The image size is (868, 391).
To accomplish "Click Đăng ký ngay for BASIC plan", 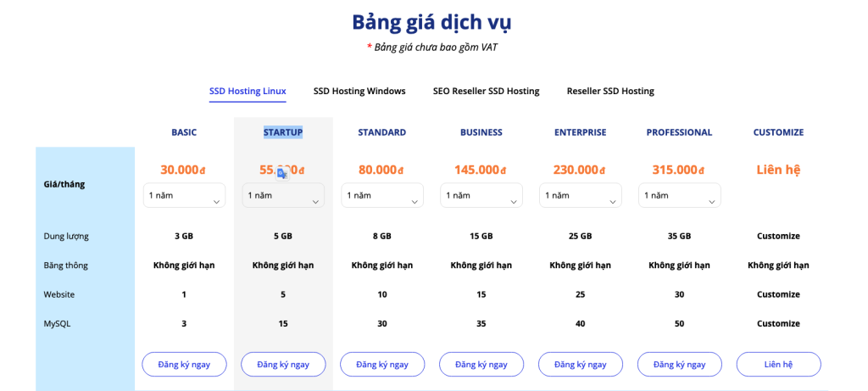I will (184, 364).
